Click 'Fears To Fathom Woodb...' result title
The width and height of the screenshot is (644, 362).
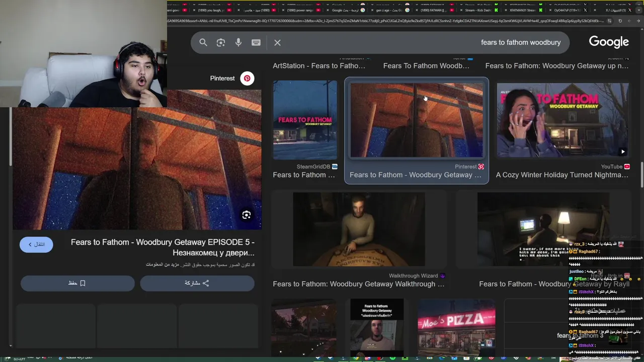pos(426,66)
